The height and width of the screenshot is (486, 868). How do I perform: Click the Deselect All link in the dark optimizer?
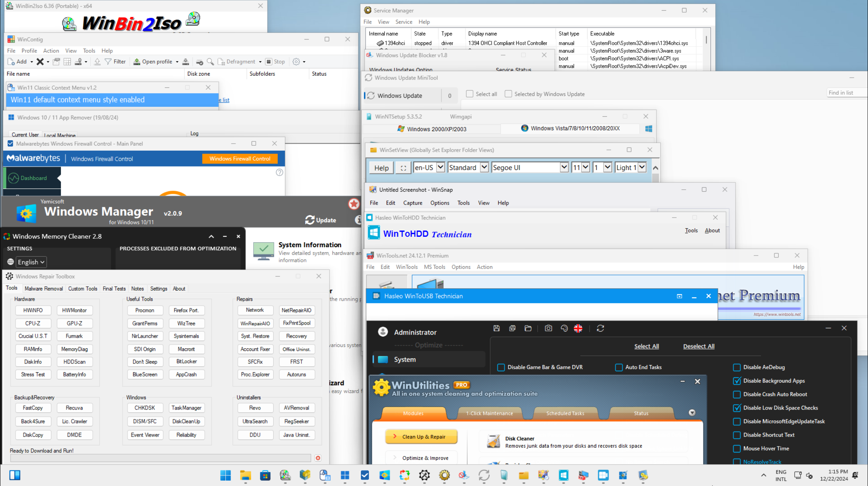click(699, 346)
